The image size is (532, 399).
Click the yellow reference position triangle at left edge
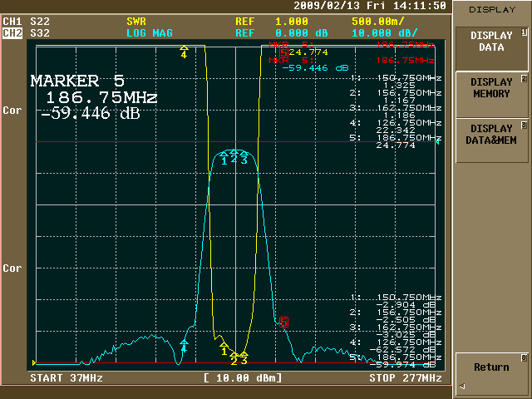point(34,362)
